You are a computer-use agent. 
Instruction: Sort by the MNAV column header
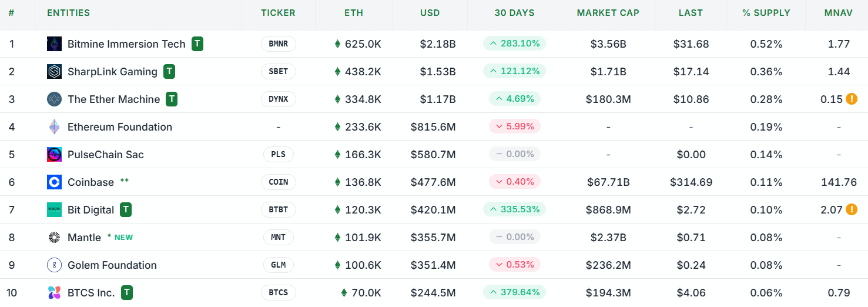[x=838, y=13]
